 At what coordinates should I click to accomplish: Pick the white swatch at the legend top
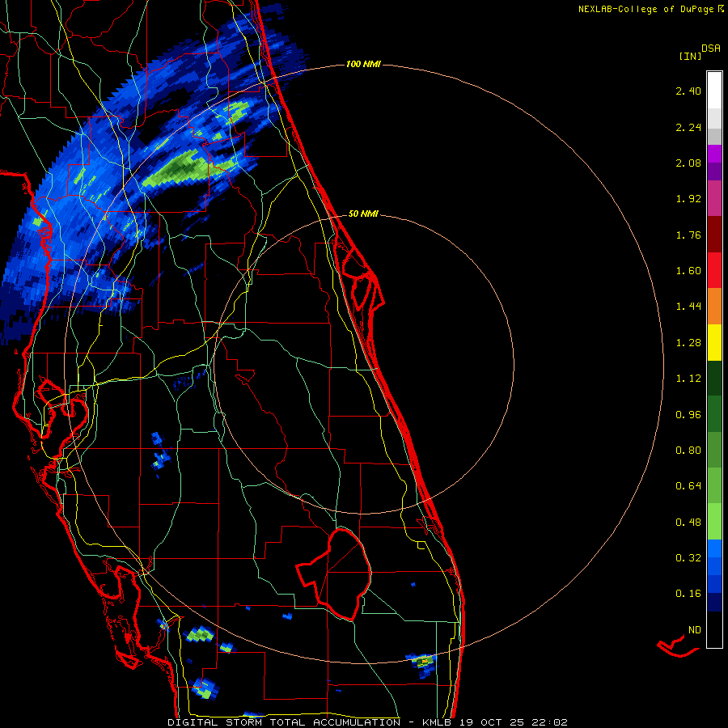[x=714, y=90]
